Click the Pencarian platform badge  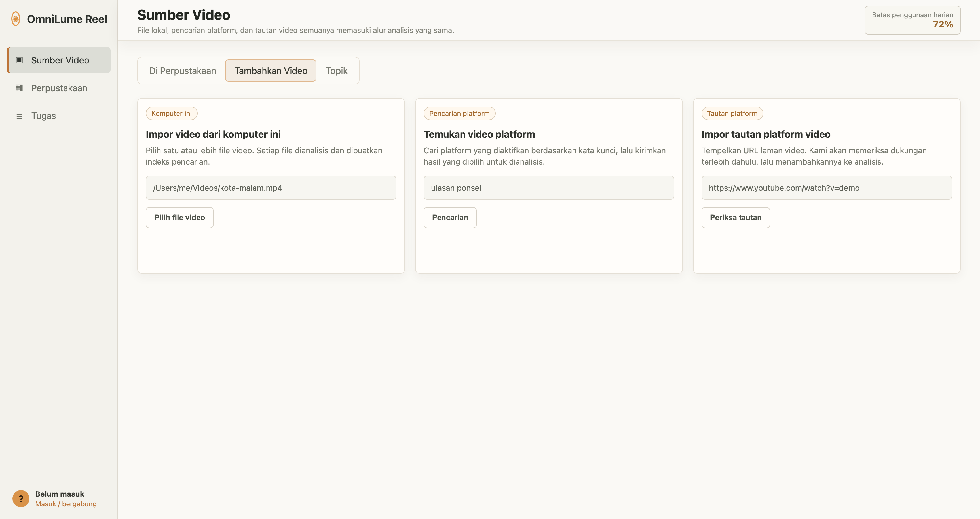coord(460,113)
